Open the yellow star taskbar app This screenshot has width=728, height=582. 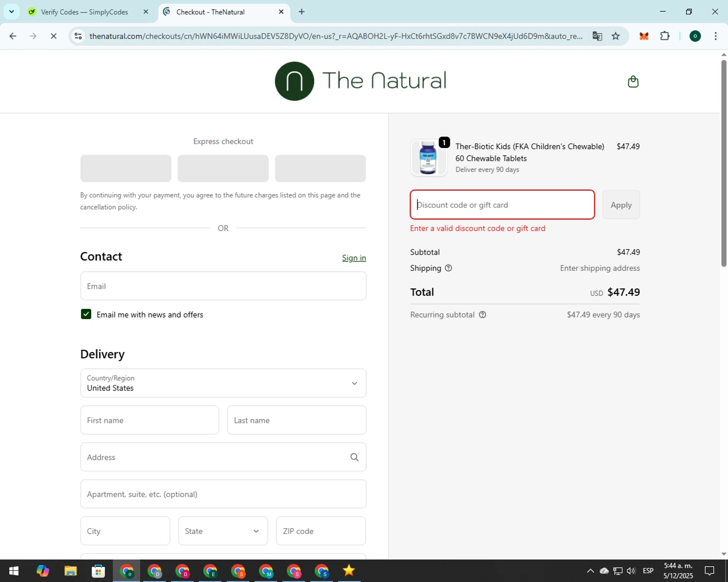point(348,571)
